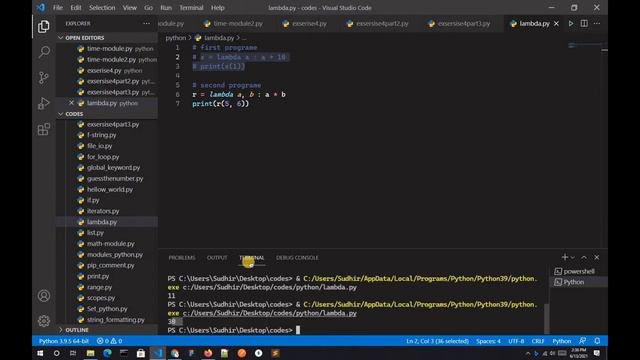Open the Help menu

tap(218, 8)
